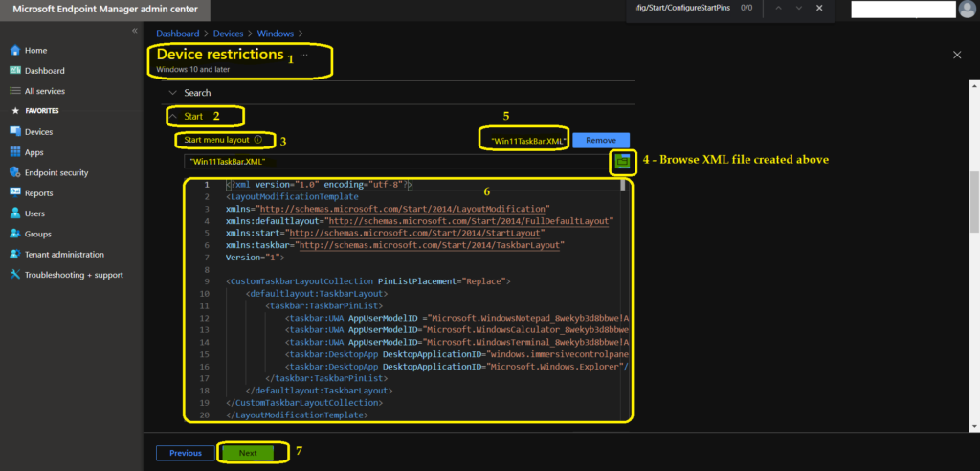Click the Version="1" line in editor

point(255,258)
